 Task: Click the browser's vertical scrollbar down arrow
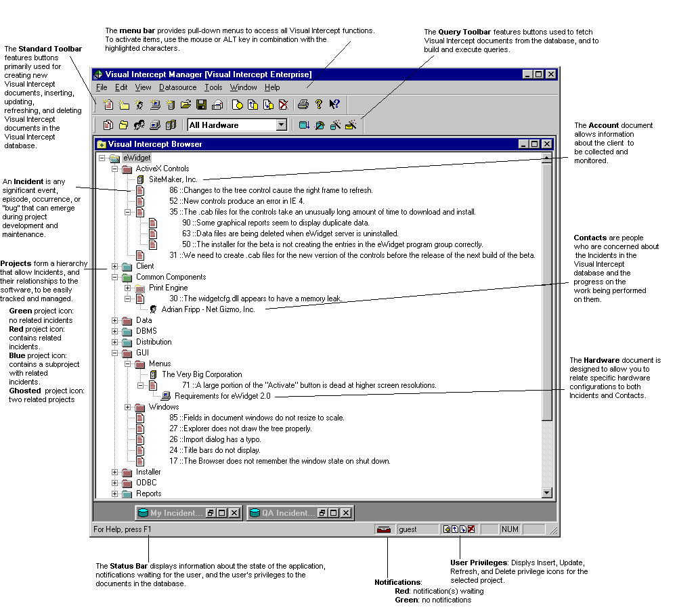pyautogui.click(x=547, y=492)
